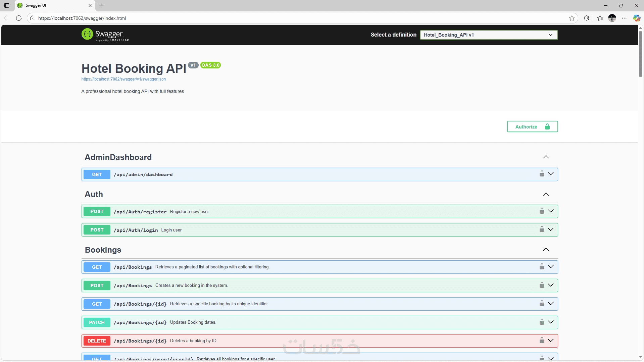Image resolution: width=644 pixels, height=362 pixels.
Task: Click lock icon on PATCH /api/Bookings/{id} row
Action: tap(542, 322)
